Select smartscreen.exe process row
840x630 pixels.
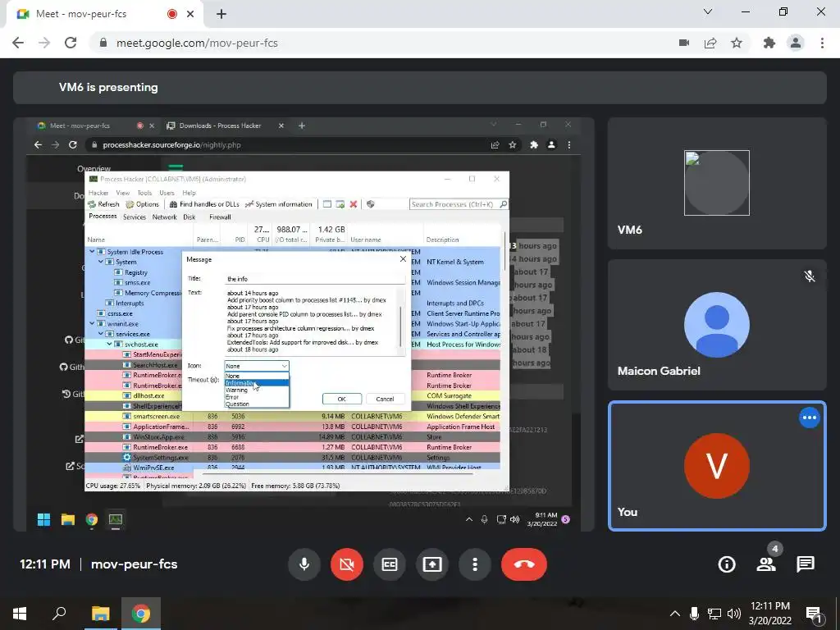(293, 416)
